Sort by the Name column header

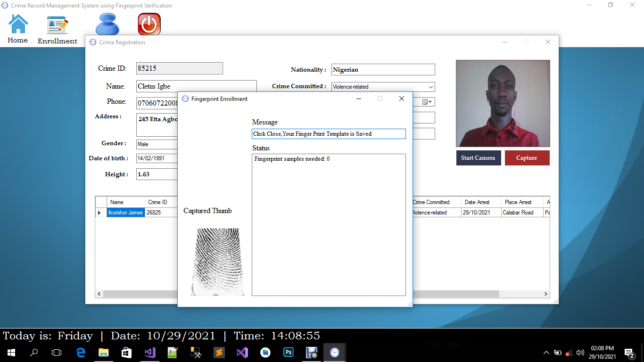tap(125, 202)
